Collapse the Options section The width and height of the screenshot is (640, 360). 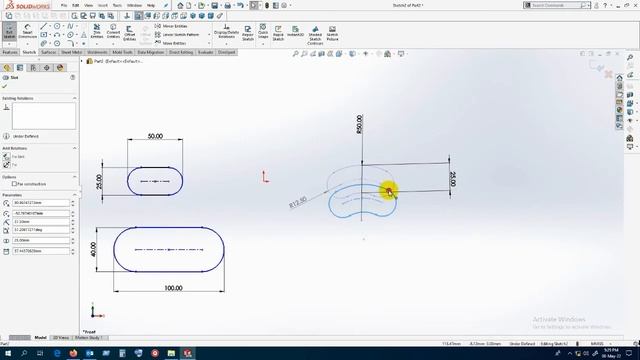click(x=74, y=177)
